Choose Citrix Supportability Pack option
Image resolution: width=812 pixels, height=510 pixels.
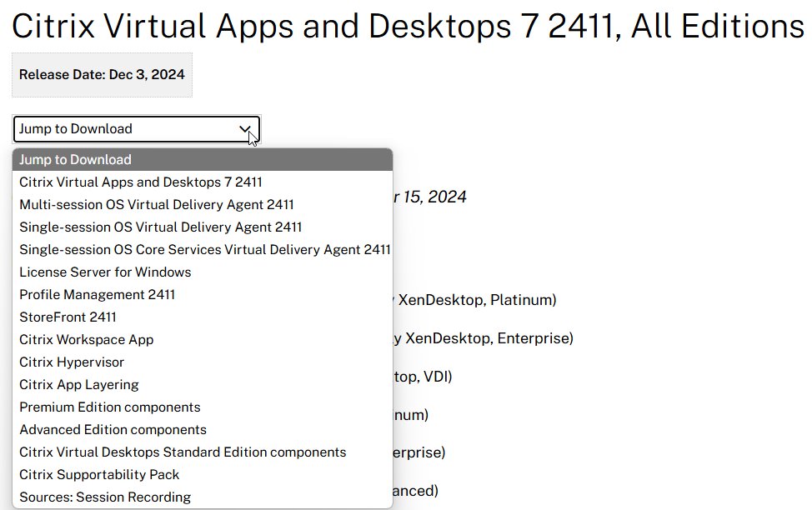pyautogui.click(x=98, y=474)
